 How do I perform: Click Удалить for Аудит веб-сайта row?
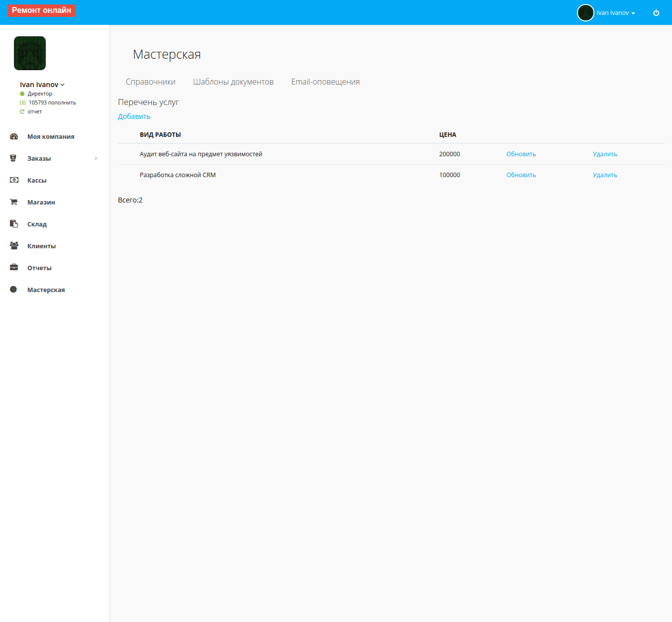605,154
